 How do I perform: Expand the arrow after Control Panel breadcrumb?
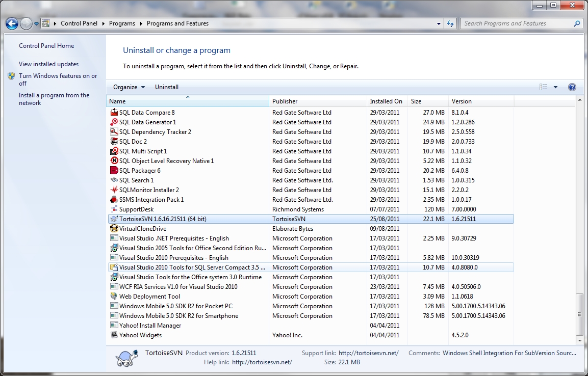pos(103,23)
